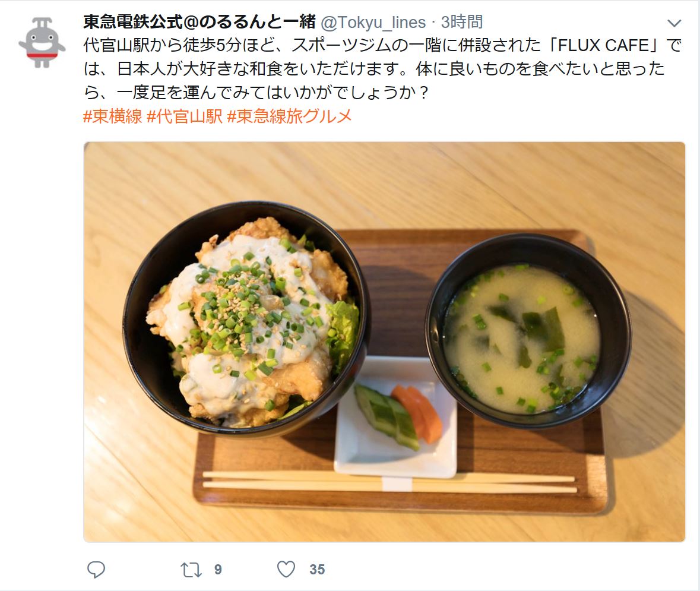700x591 pixels.
Task: View retweet count 9
Action: (218, 570)
